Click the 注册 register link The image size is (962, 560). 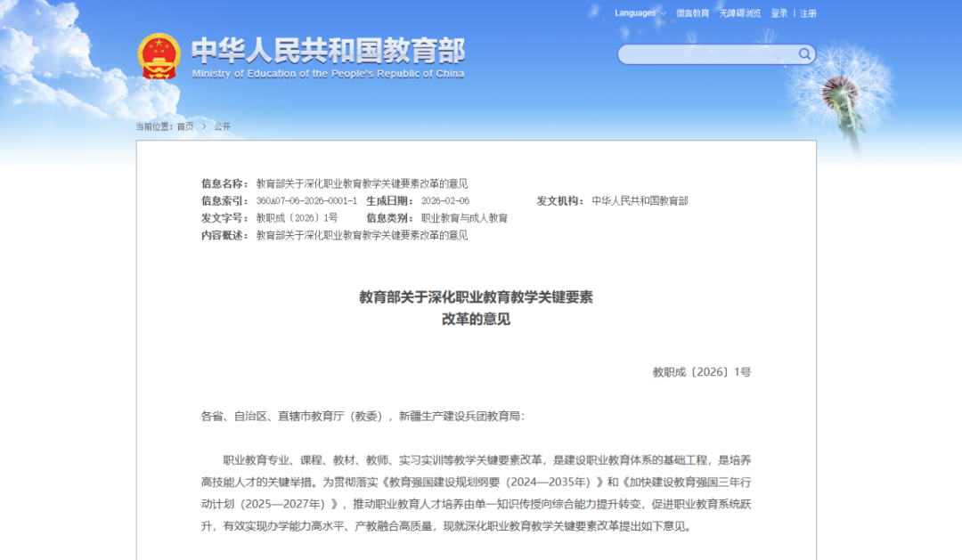(x=808, y=13)
